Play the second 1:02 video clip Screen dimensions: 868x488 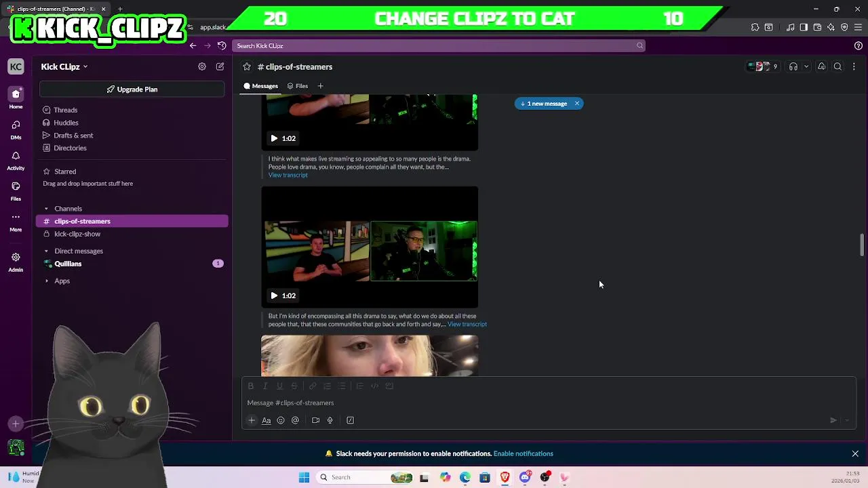[274, 296]
